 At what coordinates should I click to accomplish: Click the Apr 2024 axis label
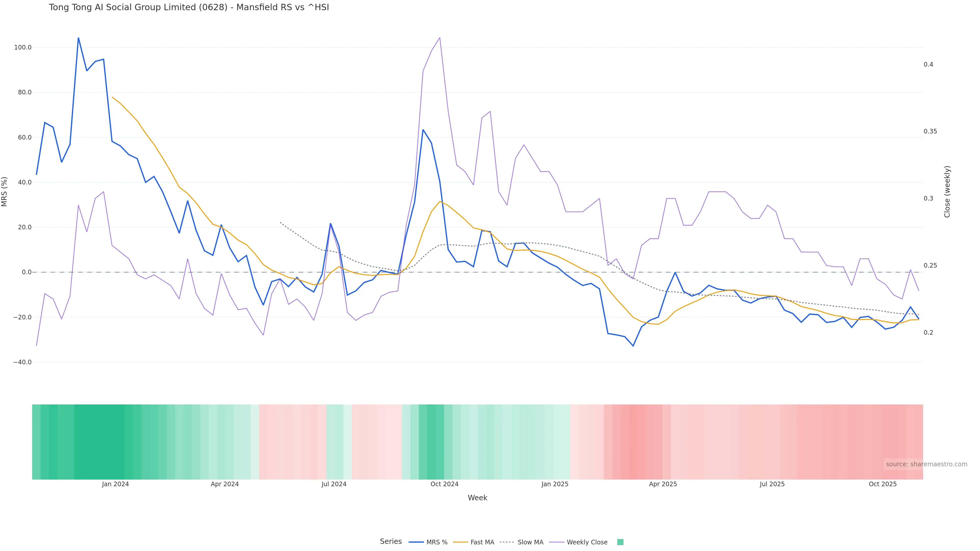[x=225, y=484]
